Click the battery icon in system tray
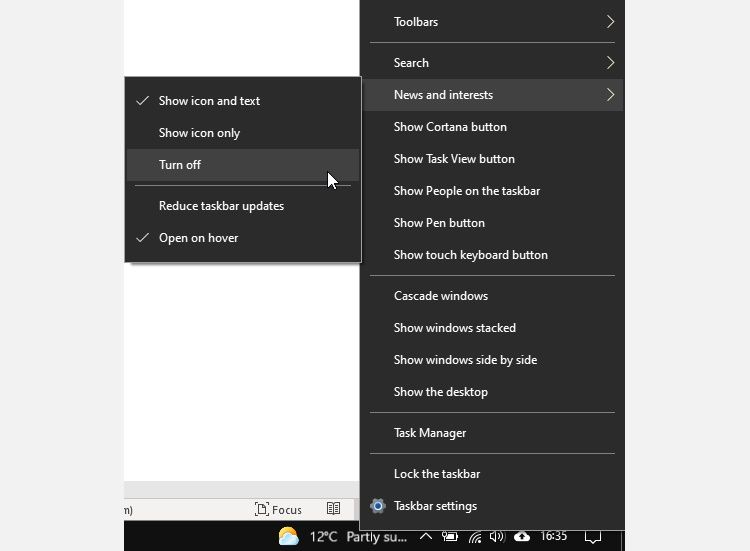The image size is (750, 551). click(450, 537)
